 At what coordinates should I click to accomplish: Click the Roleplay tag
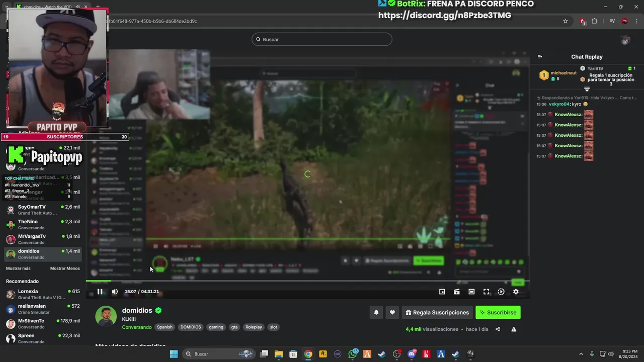[x=254, y=327]
